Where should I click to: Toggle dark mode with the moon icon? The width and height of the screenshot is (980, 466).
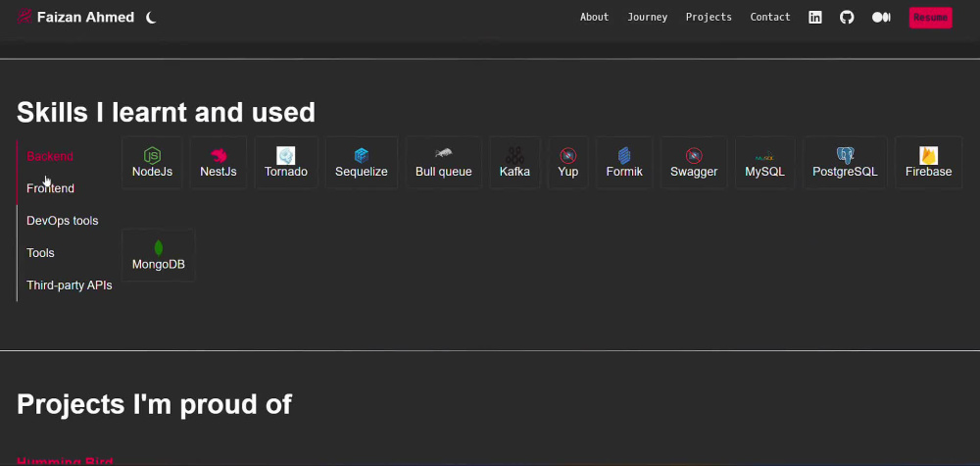(x=151, y=18)
